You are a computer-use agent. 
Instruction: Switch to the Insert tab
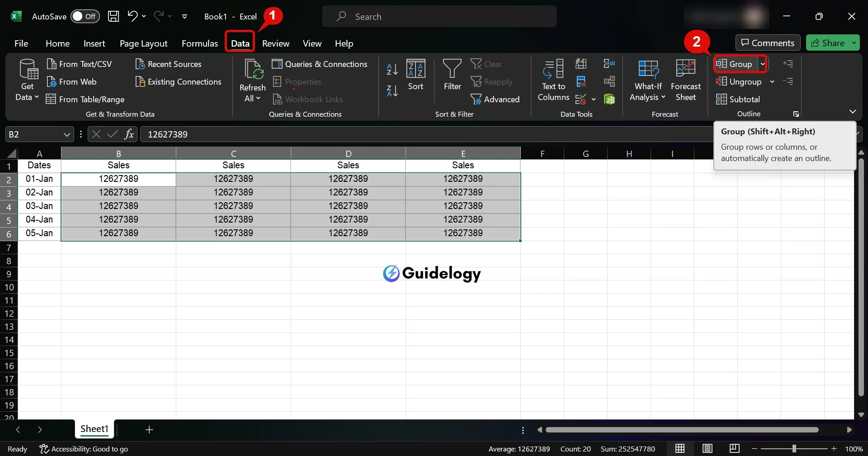click(94, 43)
